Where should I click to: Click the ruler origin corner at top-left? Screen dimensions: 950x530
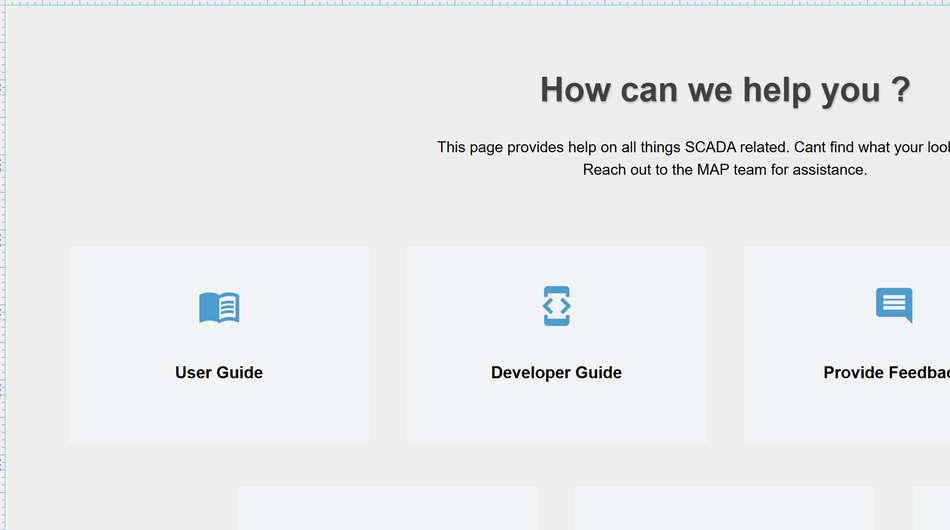(2, 2)
